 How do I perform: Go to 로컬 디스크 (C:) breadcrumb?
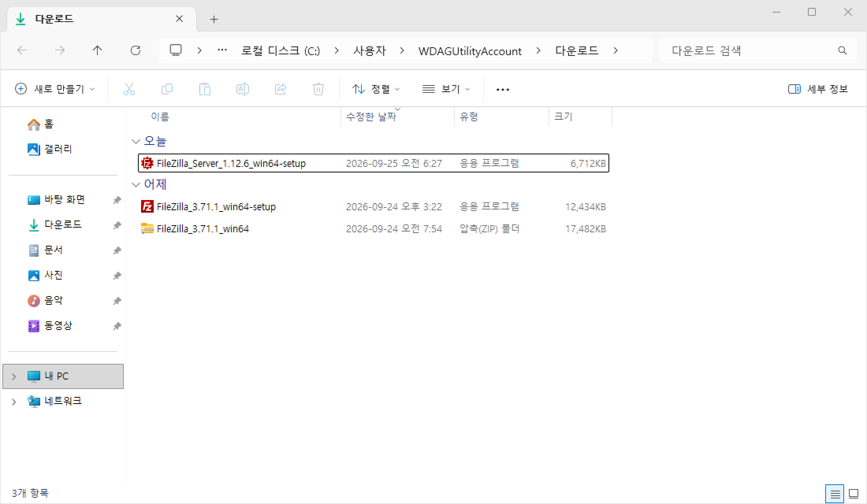(281, 51)
